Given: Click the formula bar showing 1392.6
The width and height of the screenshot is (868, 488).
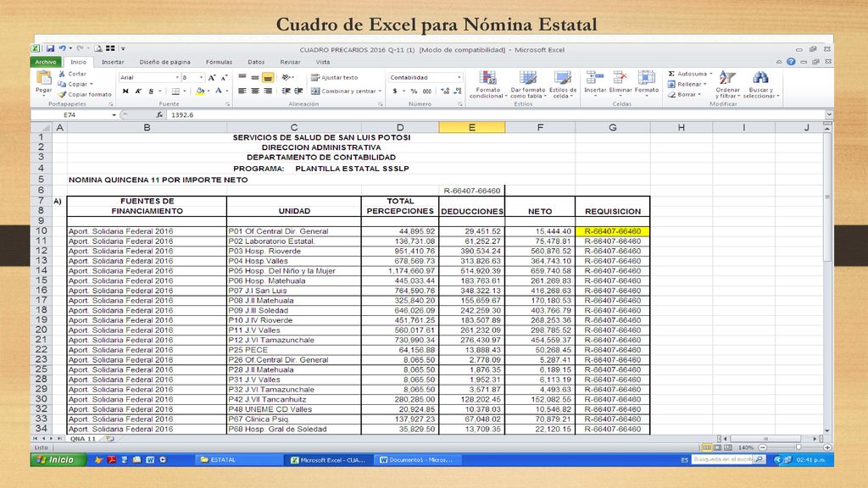Looking at the screenshot, I should 495,115.
